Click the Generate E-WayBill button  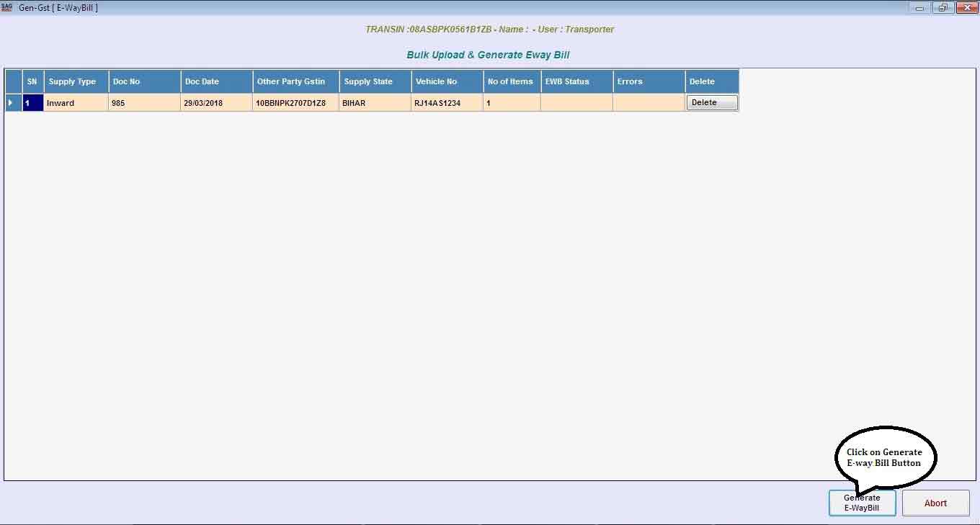point(862,503)
